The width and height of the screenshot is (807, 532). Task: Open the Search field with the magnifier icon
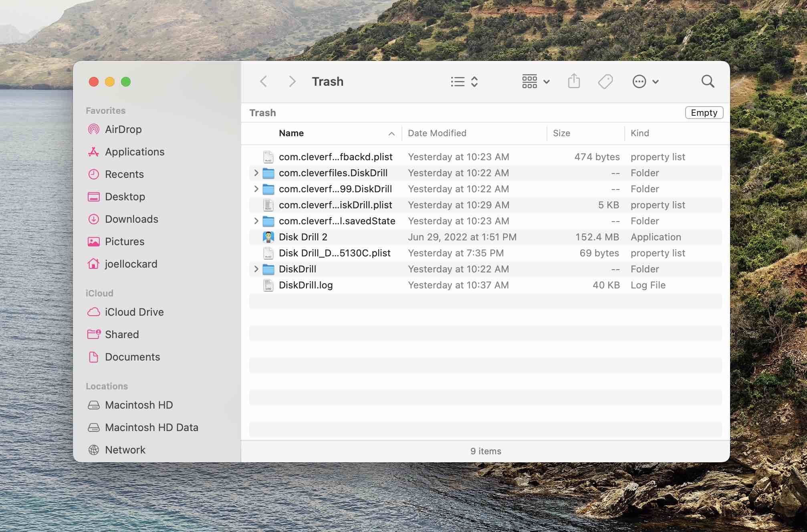[x=708, y=81]
